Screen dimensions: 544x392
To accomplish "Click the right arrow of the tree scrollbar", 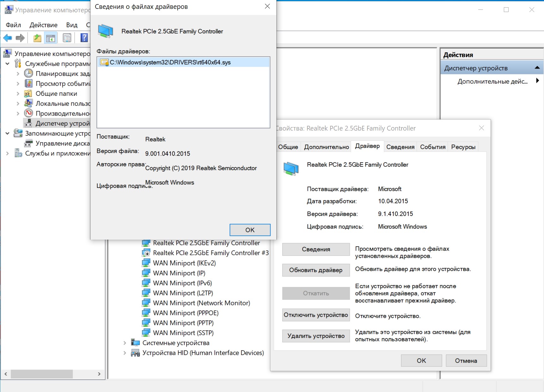I will (x=99, y=374).
